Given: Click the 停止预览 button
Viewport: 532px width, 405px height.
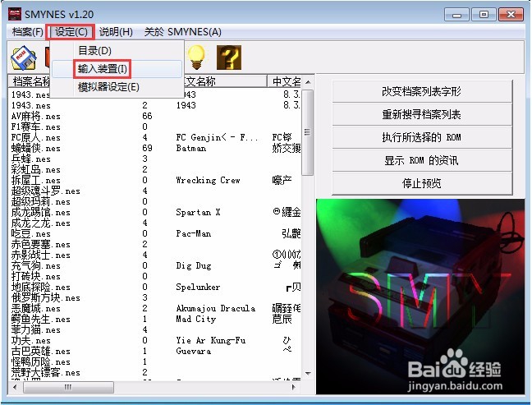Looking at the screenshot, I should pos(422,183).
